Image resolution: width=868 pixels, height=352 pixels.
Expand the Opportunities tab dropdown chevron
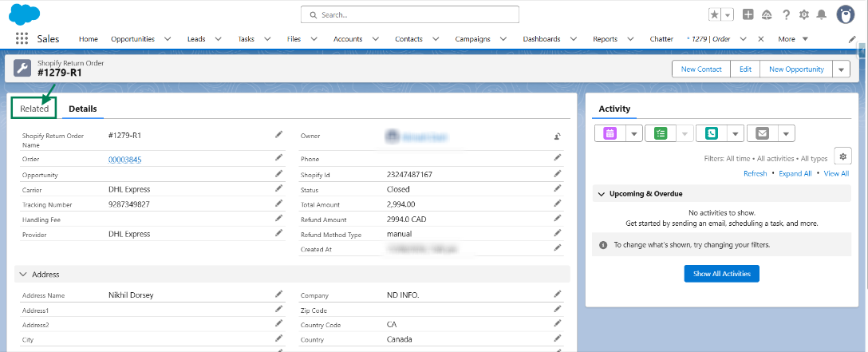[x=168, y=39]
